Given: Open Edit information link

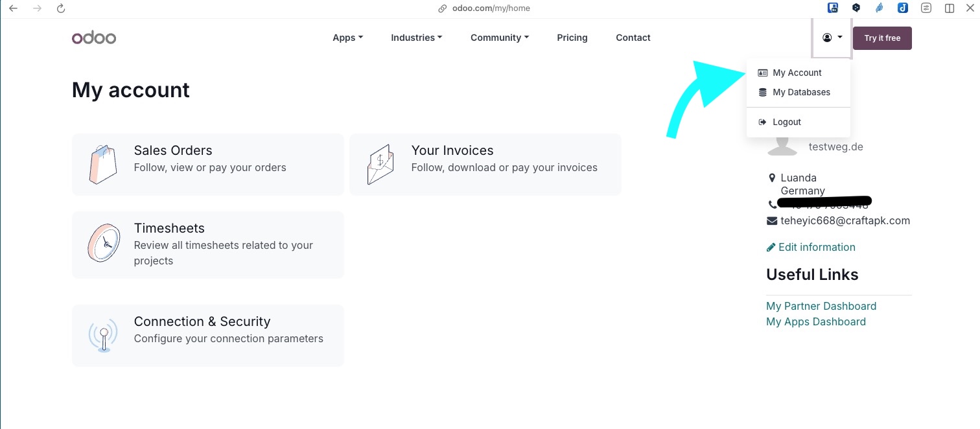Looking at the screenshot, I should tap(811, 247).
